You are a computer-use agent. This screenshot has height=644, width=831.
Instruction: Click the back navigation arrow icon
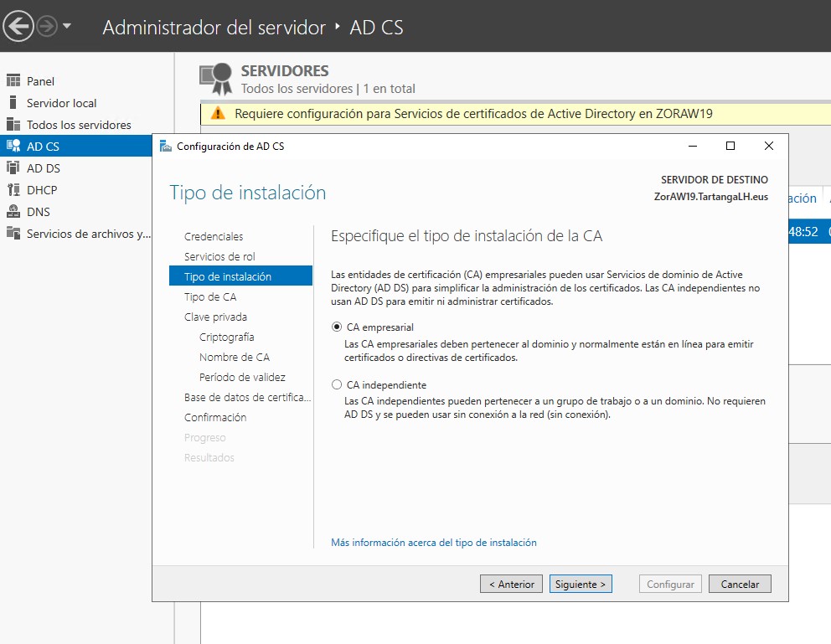[x=18, y=26]
